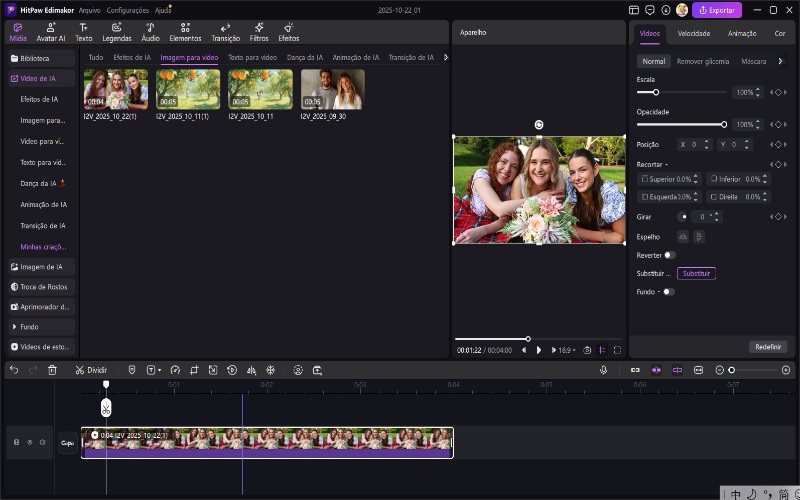Select the I2V_2025_09_30 thumbnail
The width and height of the screenshot is (800, 500).
click(x=333, y=89)
